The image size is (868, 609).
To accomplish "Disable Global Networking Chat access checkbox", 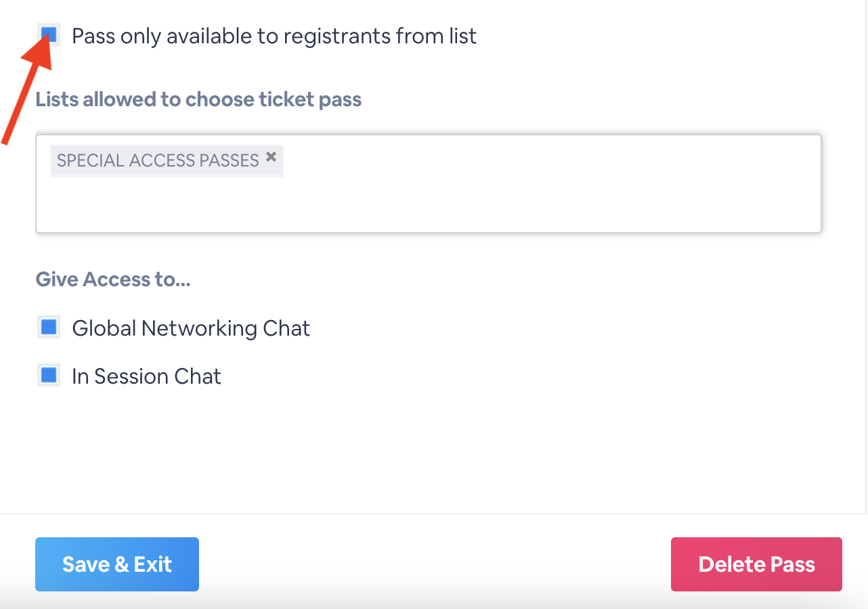I will [x=49, y=328].
